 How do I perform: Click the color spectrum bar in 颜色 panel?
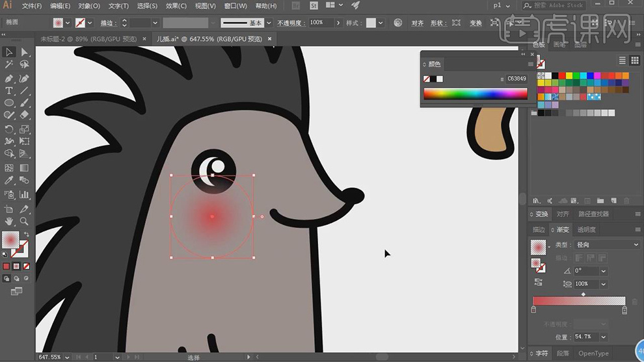(475, 94)
